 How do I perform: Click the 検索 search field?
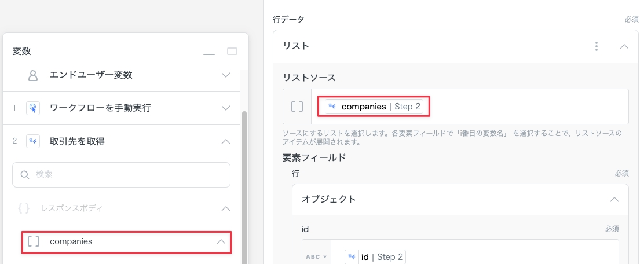[122, 174]
